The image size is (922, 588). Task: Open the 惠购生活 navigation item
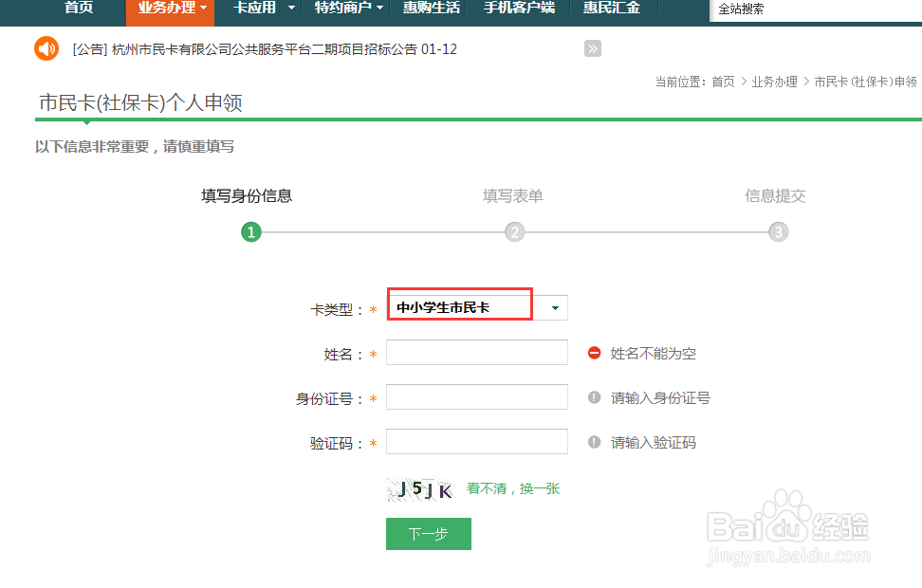pos(431,9)
